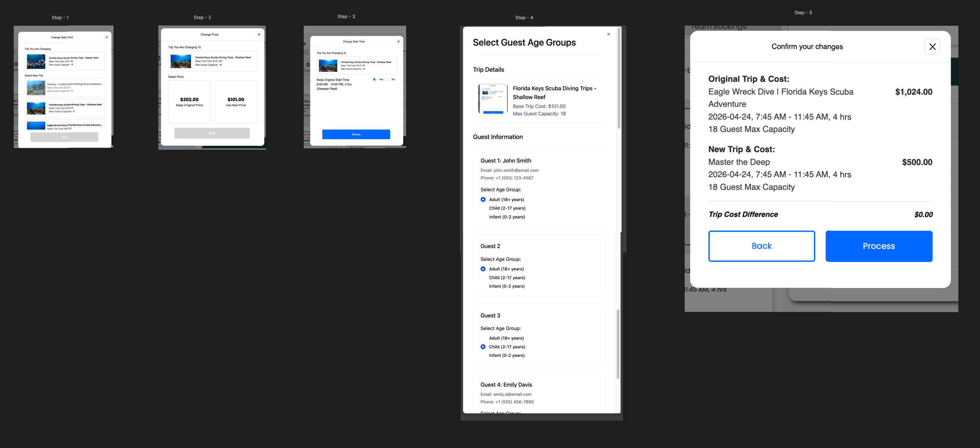Click the "Trip Details" section heading
Viewport: 980px width, 448px height.
click(489, 70)
